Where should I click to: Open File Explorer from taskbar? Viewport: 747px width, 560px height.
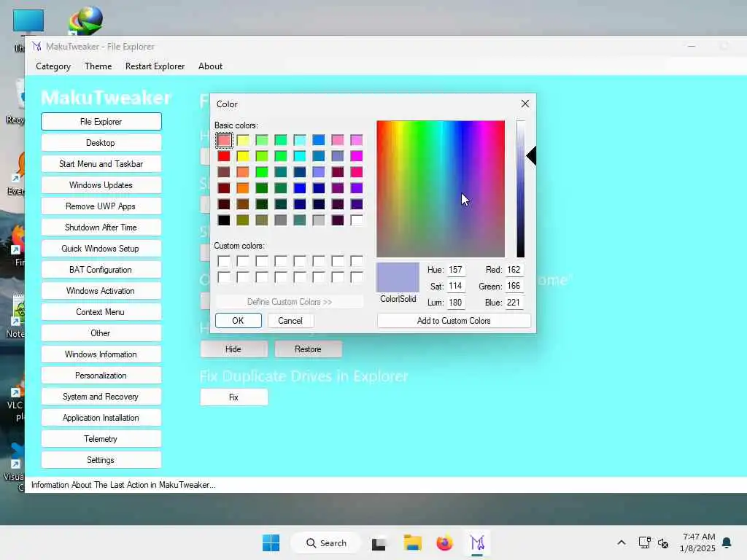click(x=413, y=542)
